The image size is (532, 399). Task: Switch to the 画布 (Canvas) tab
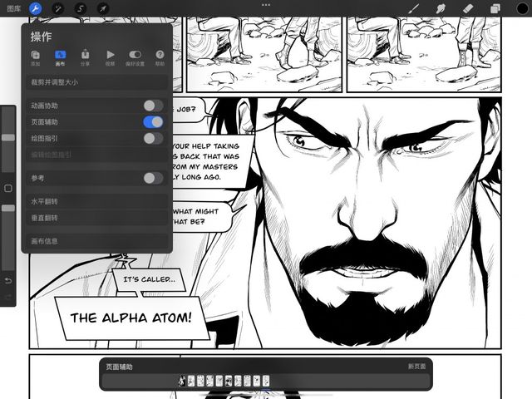[x=60, y=57]
